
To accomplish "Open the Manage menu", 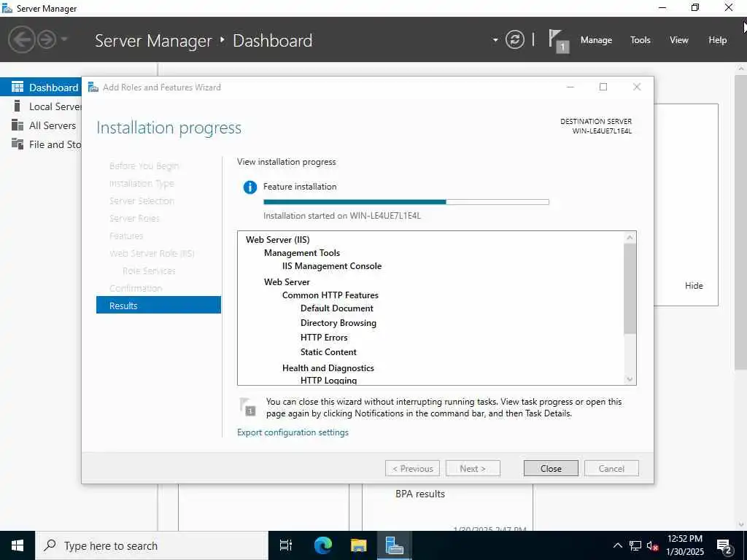I will [596, 40].
